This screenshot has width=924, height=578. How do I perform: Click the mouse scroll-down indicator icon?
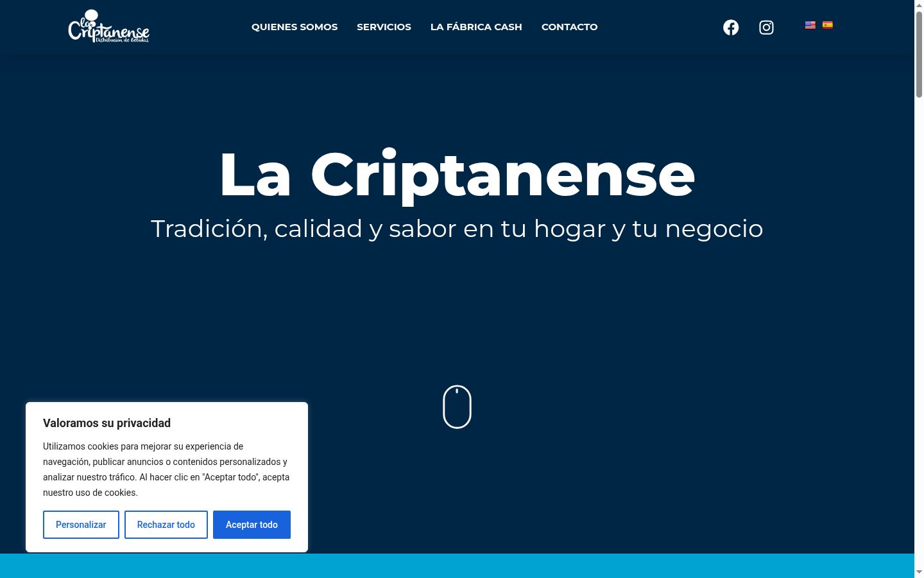pos(457,407)
